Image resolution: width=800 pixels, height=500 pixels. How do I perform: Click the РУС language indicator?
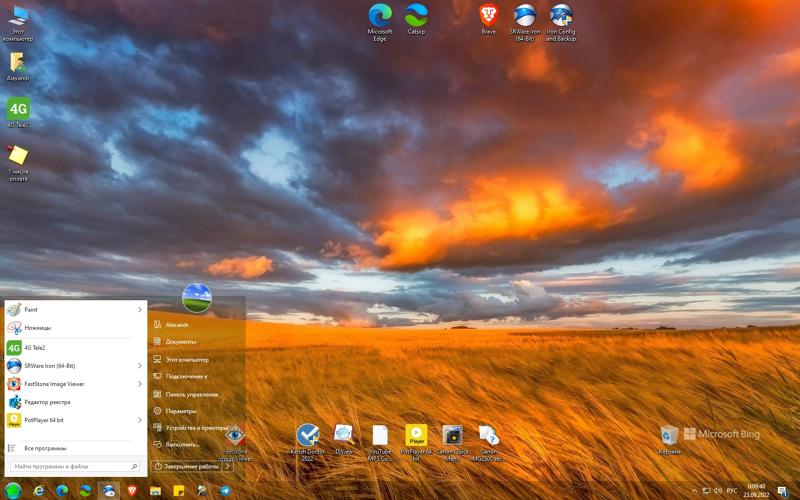coord(732,491)
